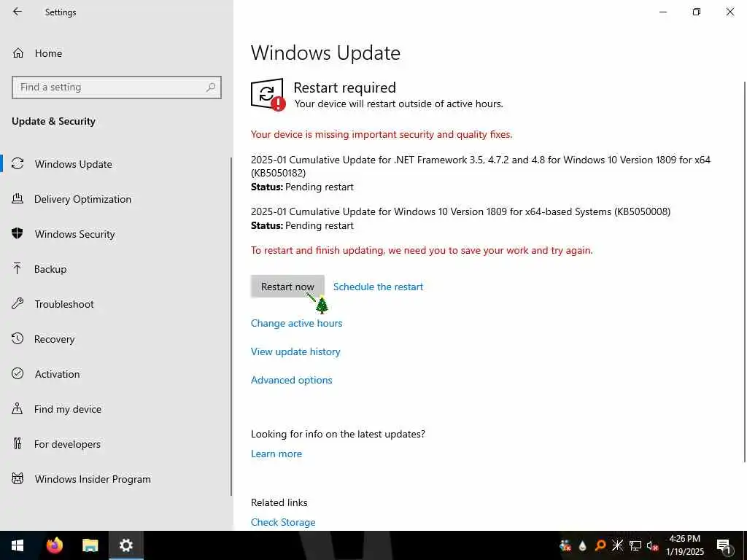Screen dimensions: 747x560
Task: Click the KB5050182 .NET Framework update text
Action: 480,166
